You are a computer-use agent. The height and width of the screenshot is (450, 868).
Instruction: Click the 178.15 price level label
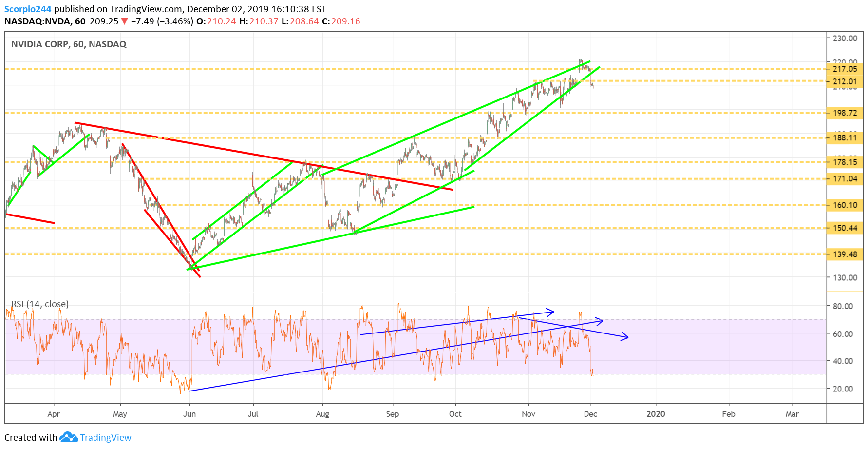point(845,162)
